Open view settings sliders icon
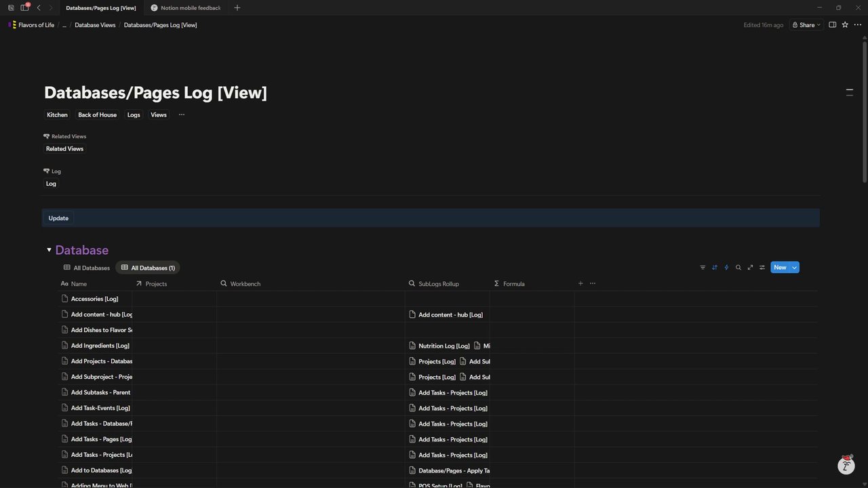This screenshot has height=488, width=868. pyautogui.click(x=762, y=268)
